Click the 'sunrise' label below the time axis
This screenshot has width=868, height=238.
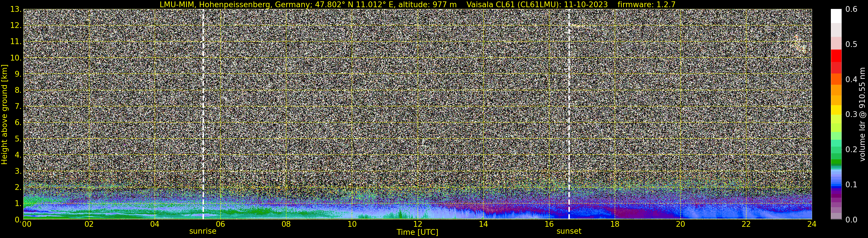click(x=203, y=231)
